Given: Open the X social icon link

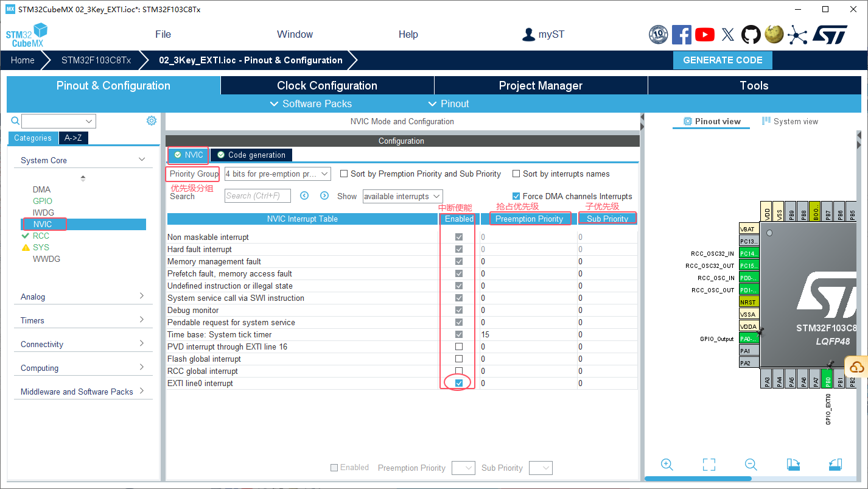Looking at the screenshot, I should (x=728, y=34).
